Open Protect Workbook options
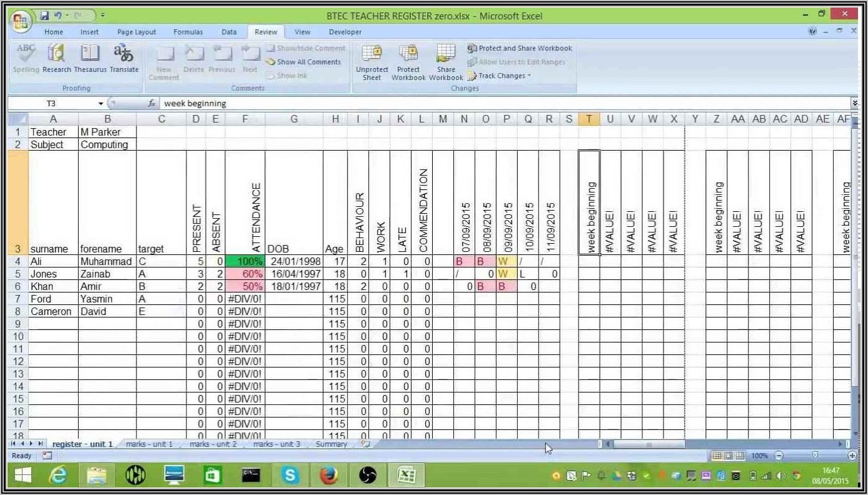The image size is (868, 495). (x=408, y=62)
